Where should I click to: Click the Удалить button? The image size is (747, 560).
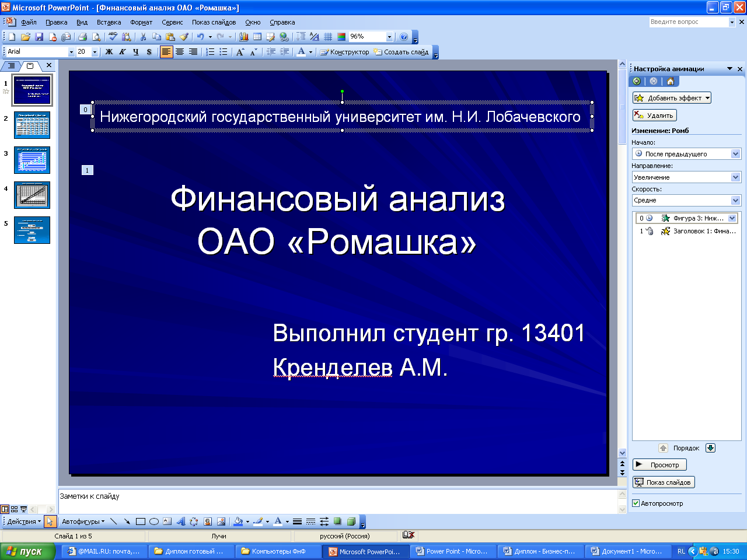coord(655,116)
